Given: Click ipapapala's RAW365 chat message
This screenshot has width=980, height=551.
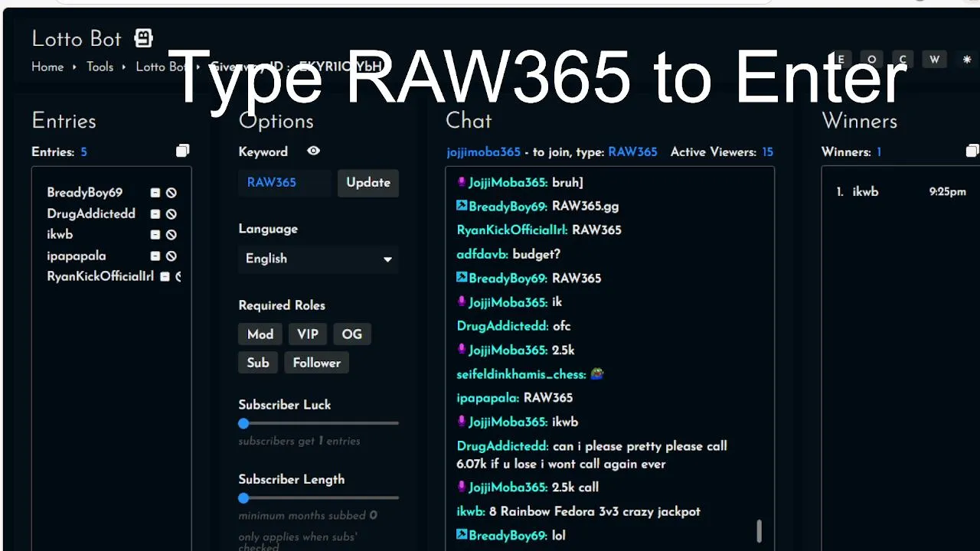Looking at the screenshot, I should pyautogui.click(x=514, y=398).
